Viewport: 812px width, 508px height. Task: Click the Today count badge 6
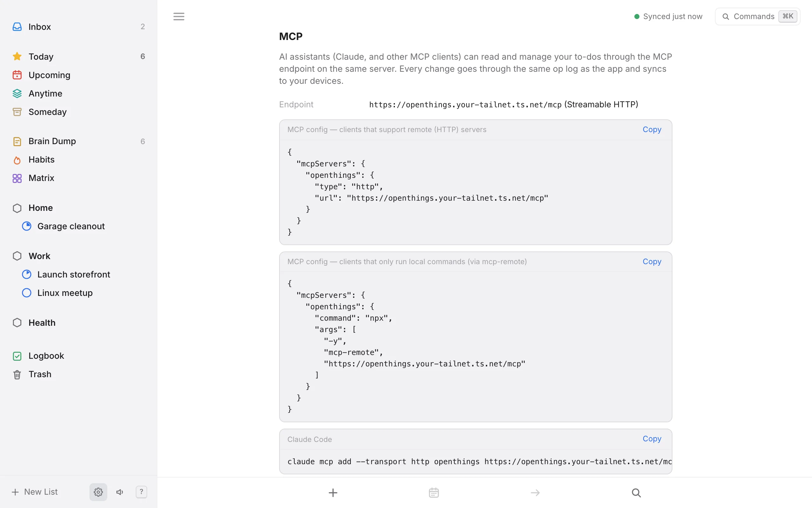(x=143, y=57)
